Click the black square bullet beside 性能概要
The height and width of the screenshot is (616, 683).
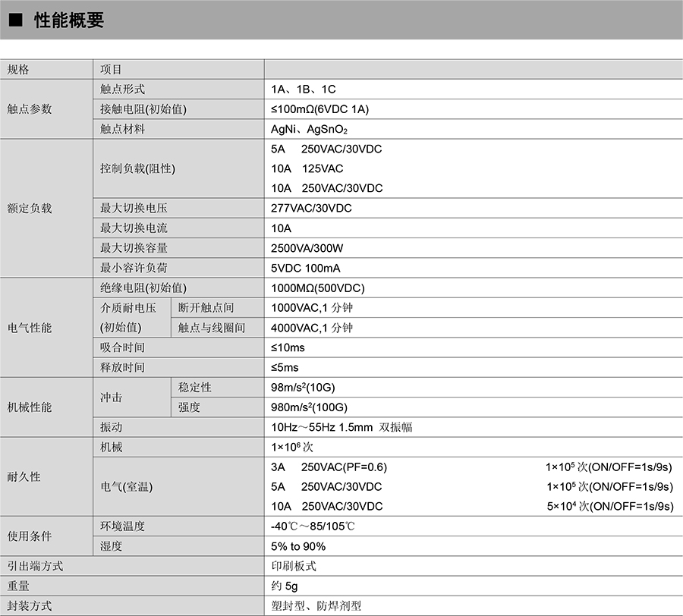[x=16, y=21]
